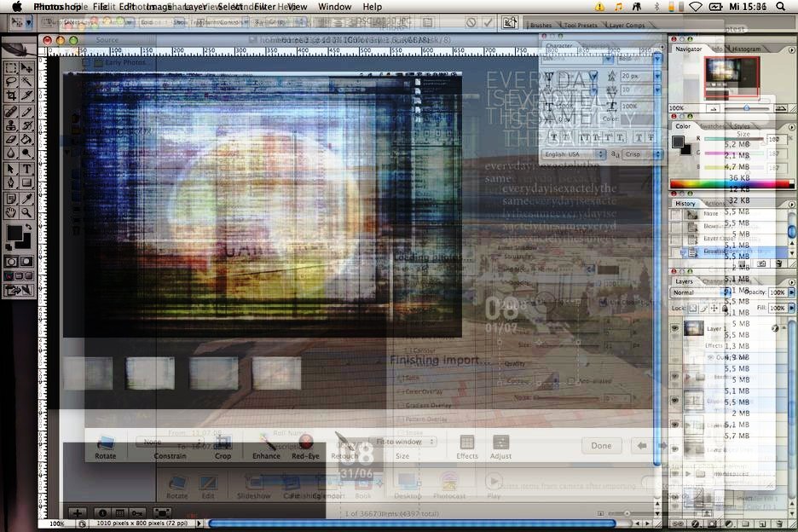Toggle lock image pixels brush icon

click(x=703, y=308)
